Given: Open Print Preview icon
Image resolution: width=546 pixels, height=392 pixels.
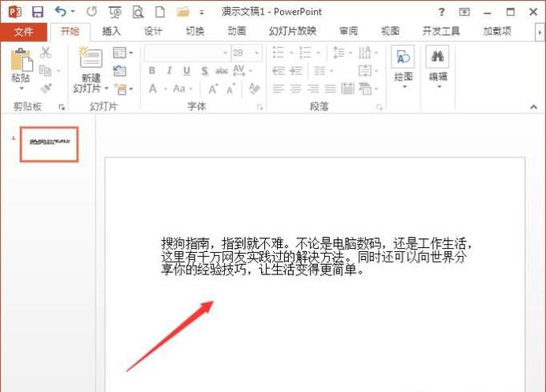Looking at the screenshot, I should click(138, 12).
